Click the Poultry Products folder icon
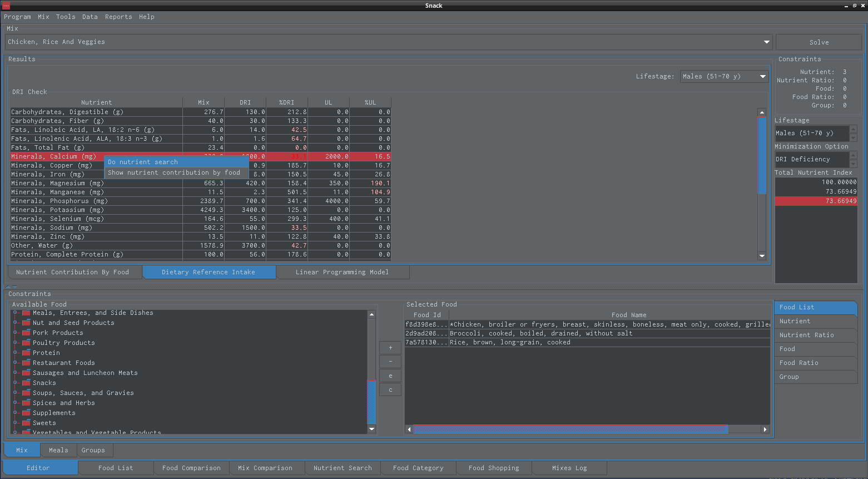The height and width of the screenshot is (479, 868). point(26,343)
